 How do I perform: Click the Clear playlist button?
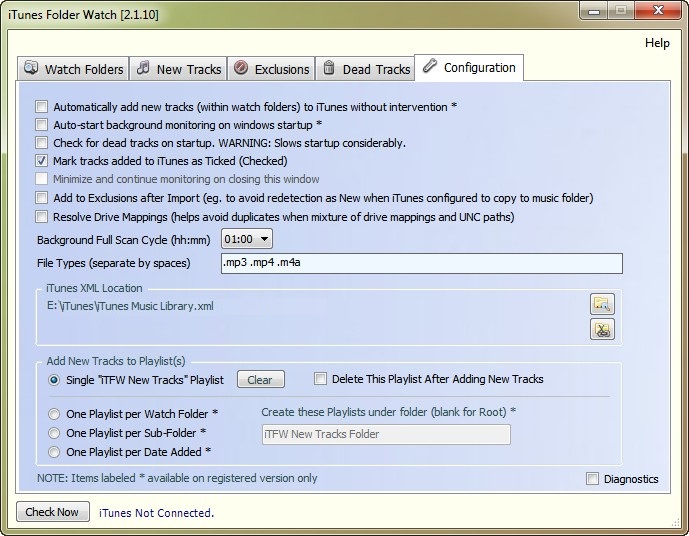[261, 380]
